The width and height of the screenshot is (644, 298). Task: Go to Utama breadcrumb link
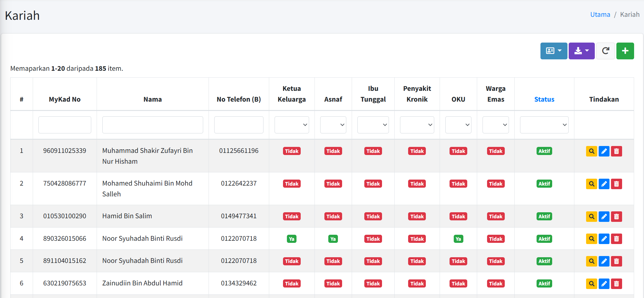(x=600, y=14)
